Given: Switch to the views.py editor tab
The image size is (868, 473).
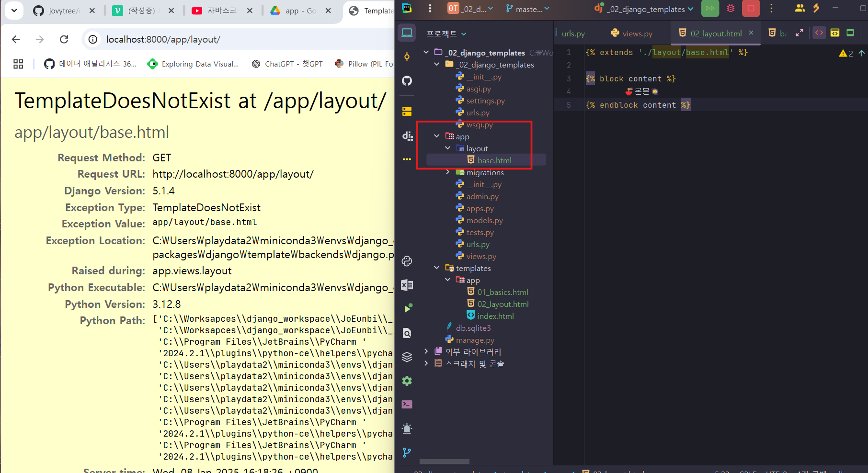Looking at the screenshot, I should coord(632,33).
